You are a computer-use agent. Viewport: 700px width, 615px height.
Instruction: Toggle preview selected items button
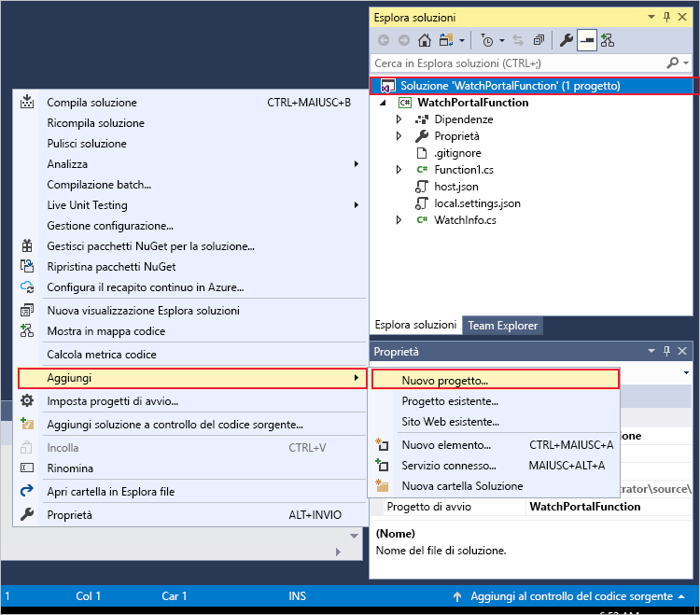pyautogui.click(x=587, y=41)
